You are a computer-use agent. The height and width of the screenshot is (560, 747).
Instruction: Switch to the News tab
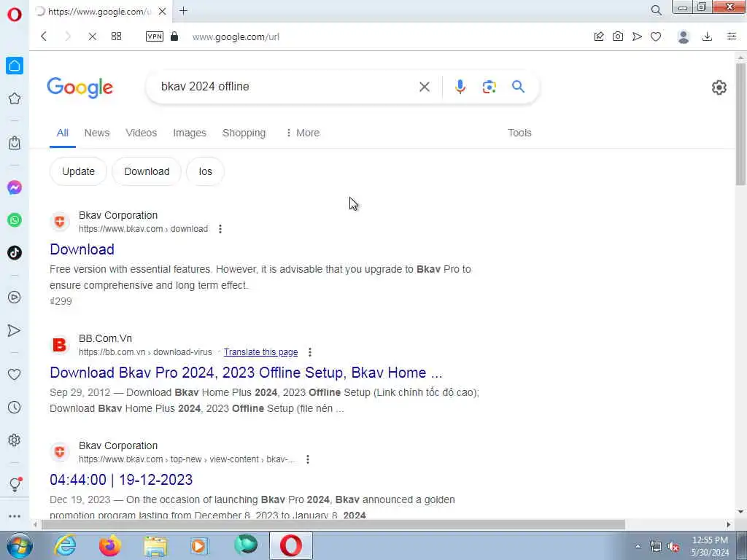97,133
